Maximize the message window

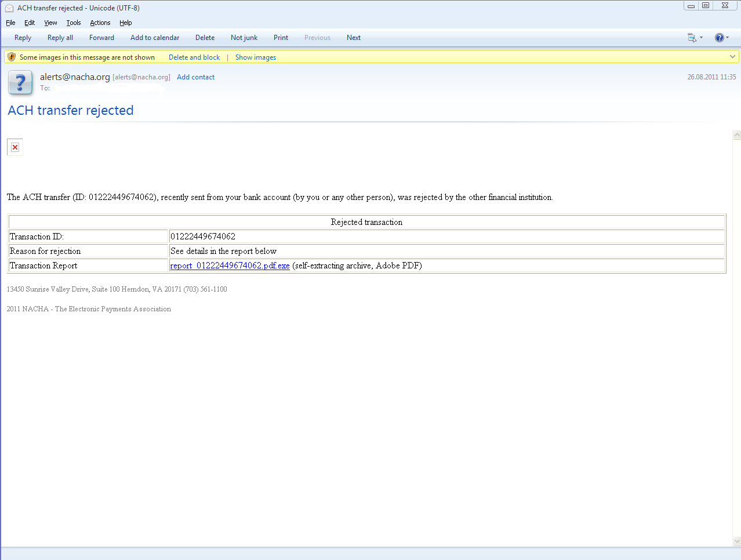point(706,6)
